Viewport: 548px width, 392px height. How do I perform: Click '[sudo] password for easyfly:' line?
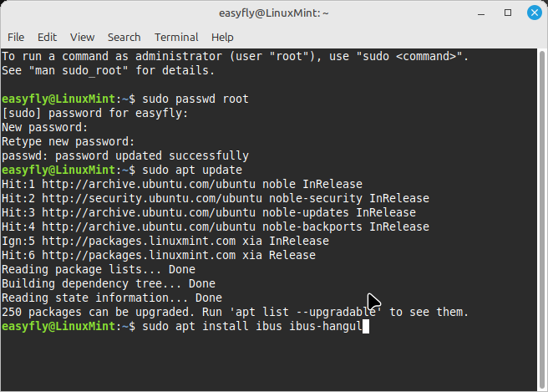[x=95, y=113]
